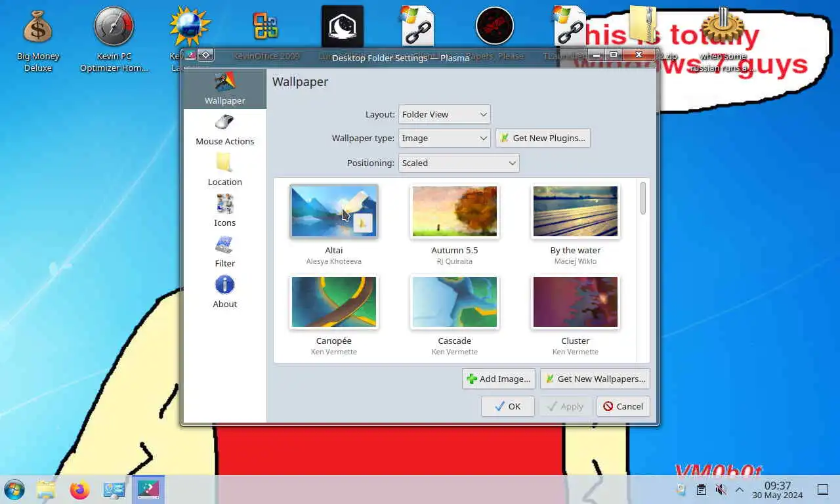Viewport: 840px width, 504px height.
Task: Select Big Money Deluxe desktop icon
Action: click(x=38, y=39)
